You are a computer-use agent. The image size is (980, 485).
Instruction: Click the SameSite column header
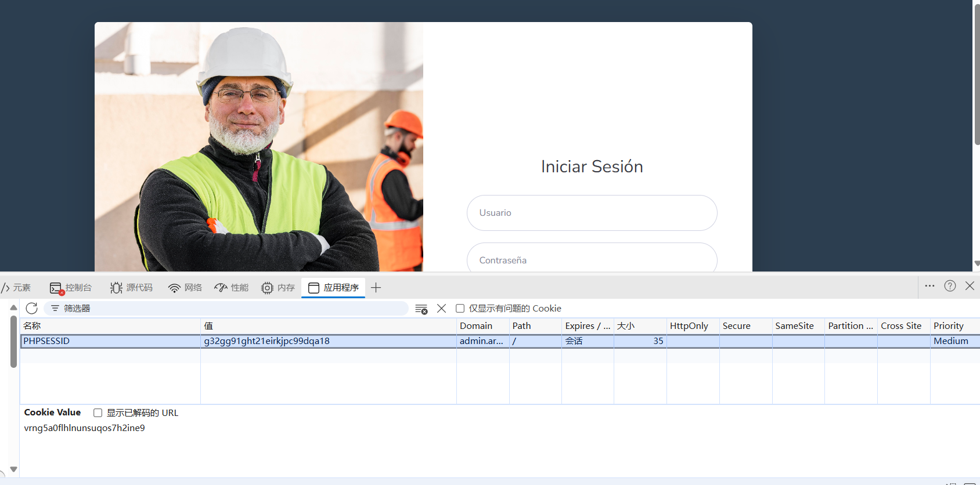(x=799, y=326)
